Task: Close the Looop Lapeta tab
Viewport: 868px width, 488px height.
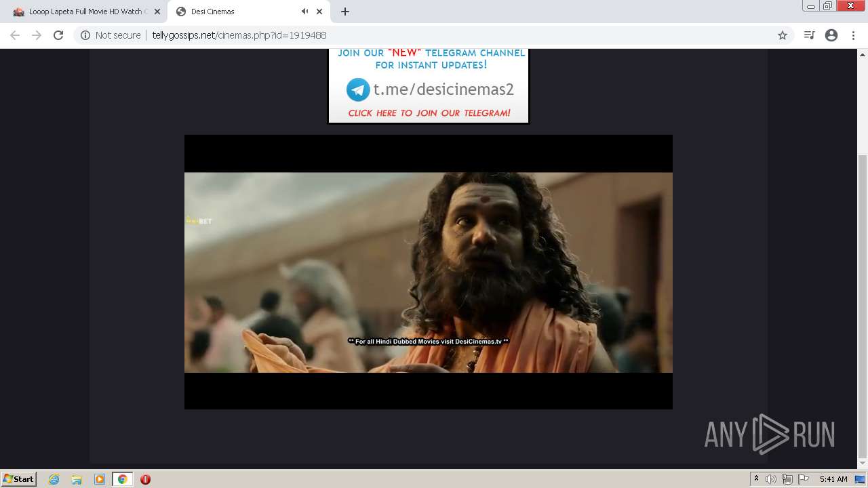Action: [157, 12]
